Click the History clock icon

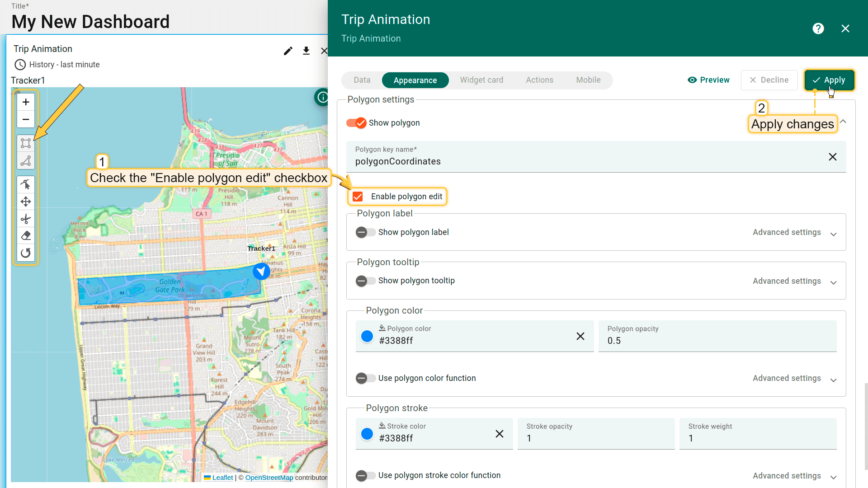(20, 65)
